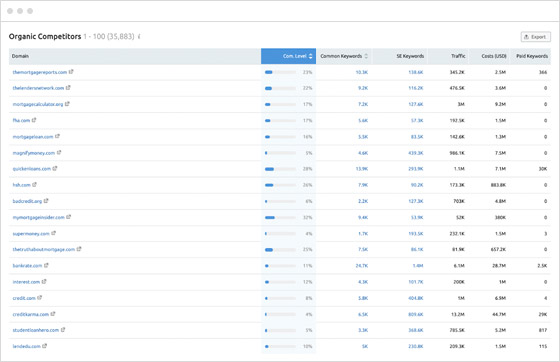Open 439.3K SE keywords for magnifymoney.com
Viewport: 560px width, 362px height.
pos(416,153)
